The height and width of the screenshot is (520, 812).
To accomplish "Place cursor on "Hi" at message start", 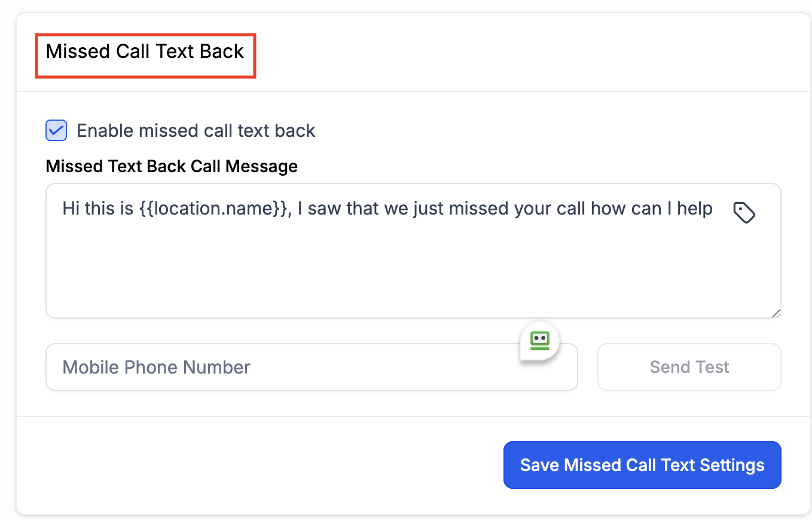I will point(70,209).
